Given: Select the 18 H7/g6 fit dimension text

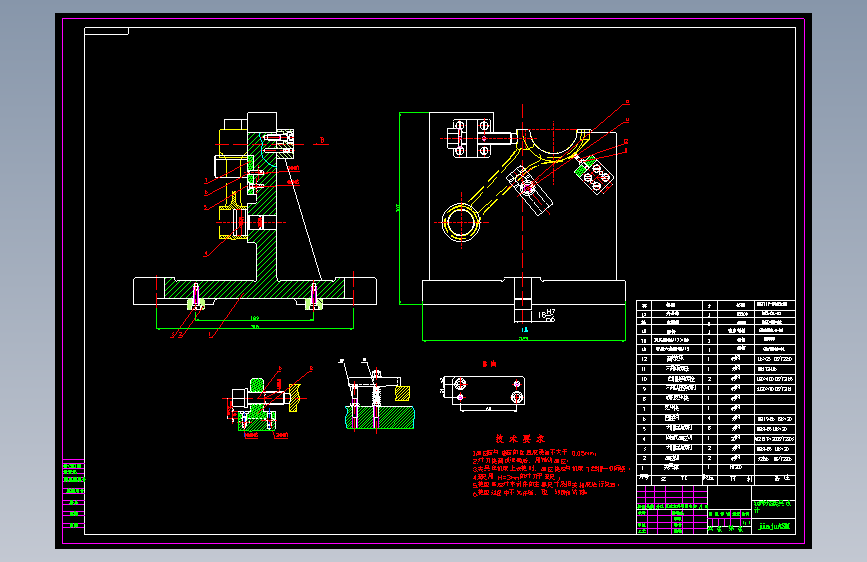Looking at the screenshot, I should click(x=546, y=315).
